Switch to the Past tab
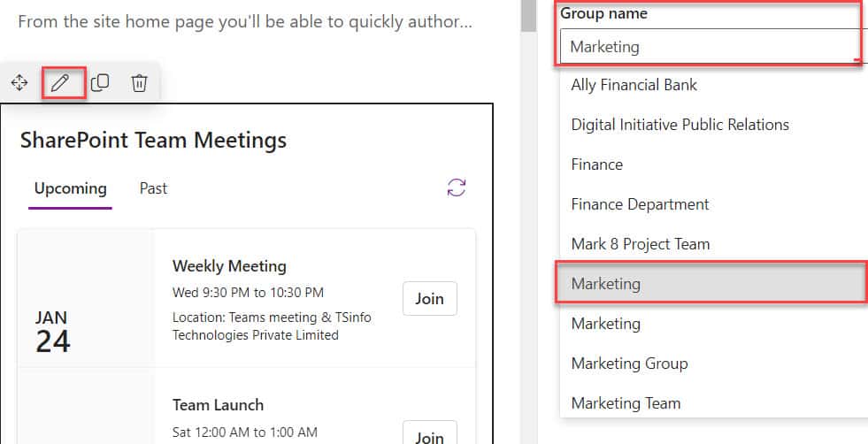This screenshot has height=444, width=868. click(x=153, y=188)
